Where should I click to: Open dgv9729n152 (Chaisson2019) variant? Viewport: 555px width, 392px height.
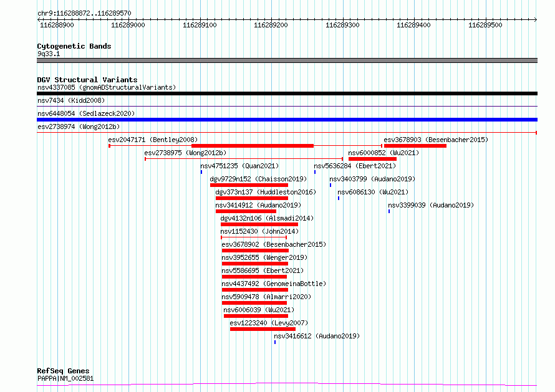point(258,179)
